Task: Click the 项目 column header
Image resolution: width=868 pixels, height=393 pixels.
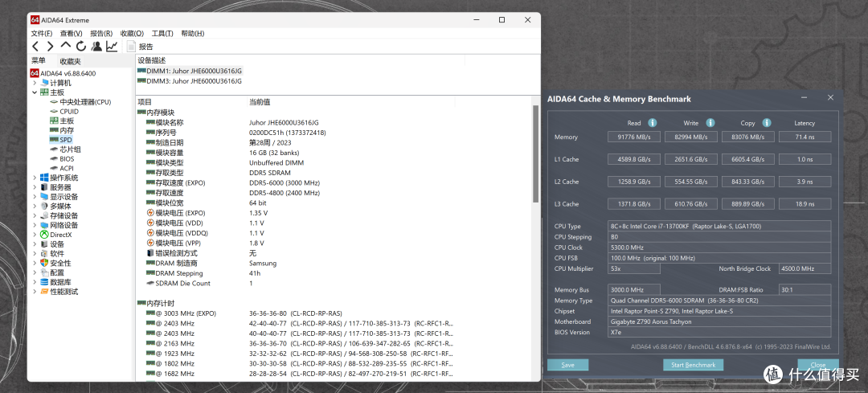Action: 191,102
